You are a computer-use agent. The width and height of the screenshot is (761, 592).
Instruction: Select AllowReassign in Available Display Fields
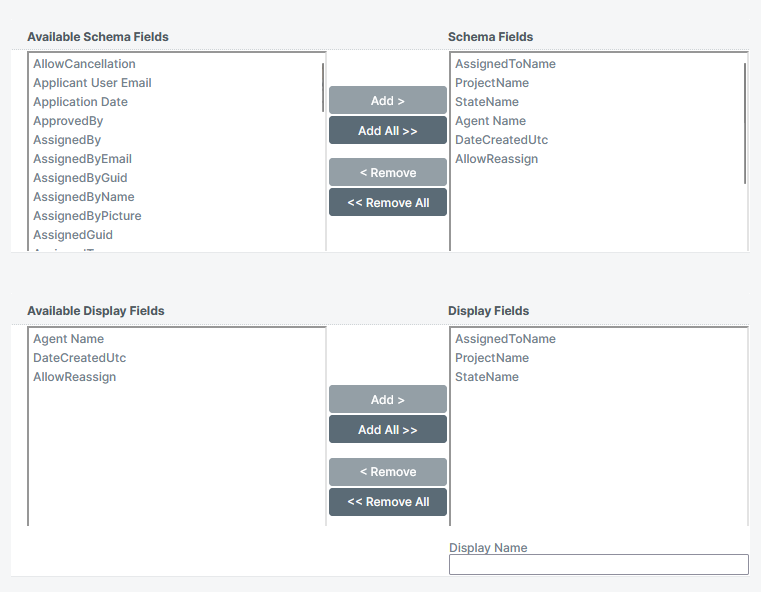[x=74, y=377]
